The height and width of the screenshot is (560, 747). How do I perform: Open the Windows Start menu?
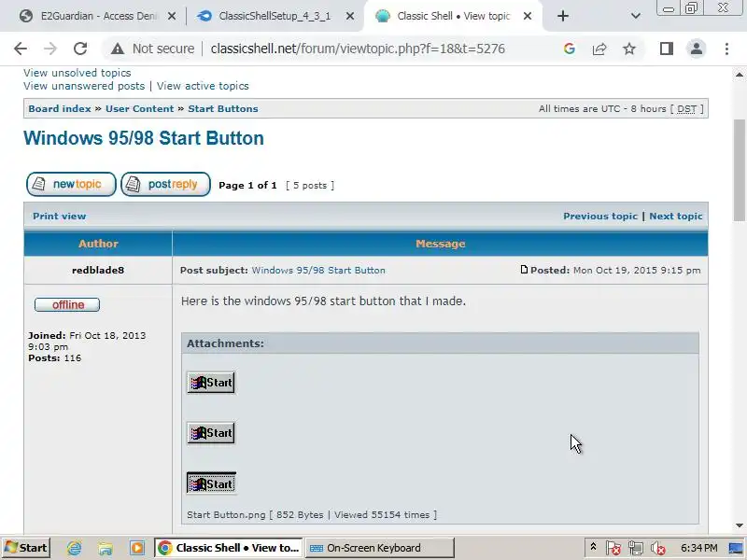(x=26, y=548)
